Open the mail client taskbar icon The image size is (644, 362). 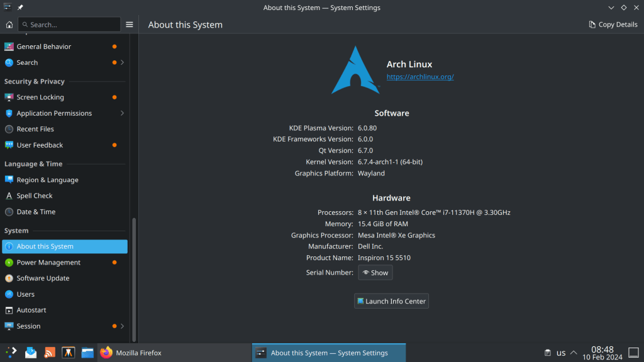point(31,353)
